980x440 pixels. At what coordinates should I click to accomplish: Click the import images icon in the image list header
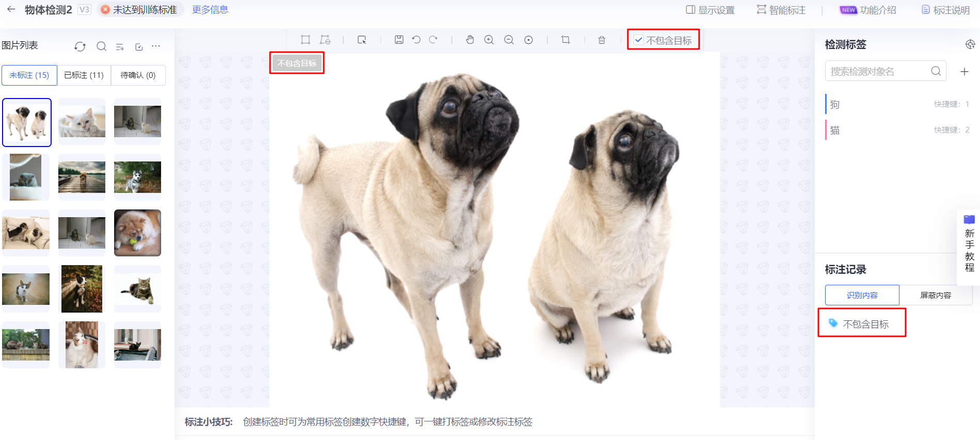139,47
